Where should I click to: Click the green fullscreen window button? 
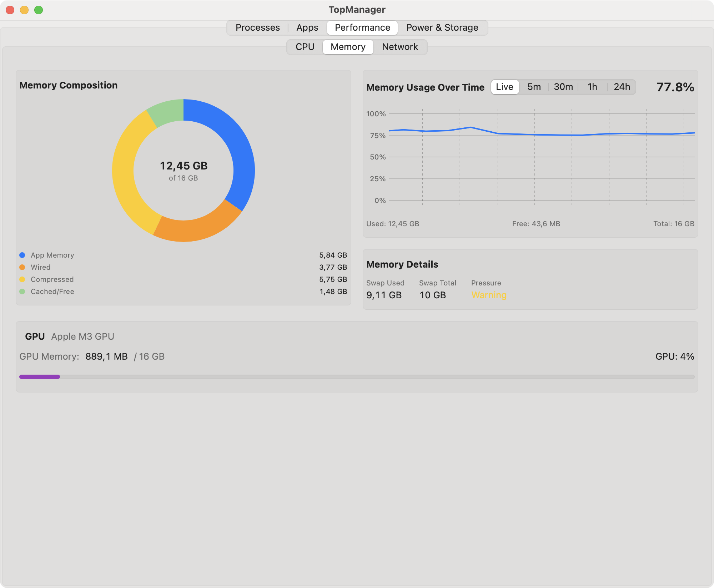[39, 10]
